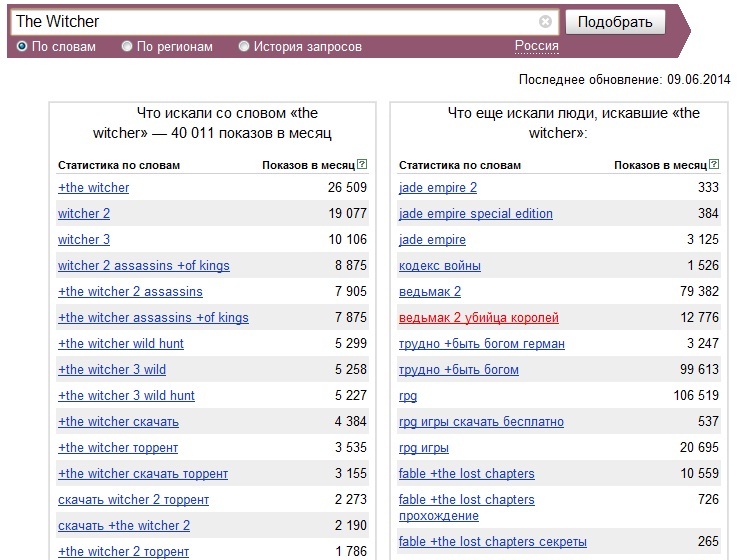This screenshot has height=560, width=738.
Task: Select the 'По словам' radio button
Action: tap(22, 46)
